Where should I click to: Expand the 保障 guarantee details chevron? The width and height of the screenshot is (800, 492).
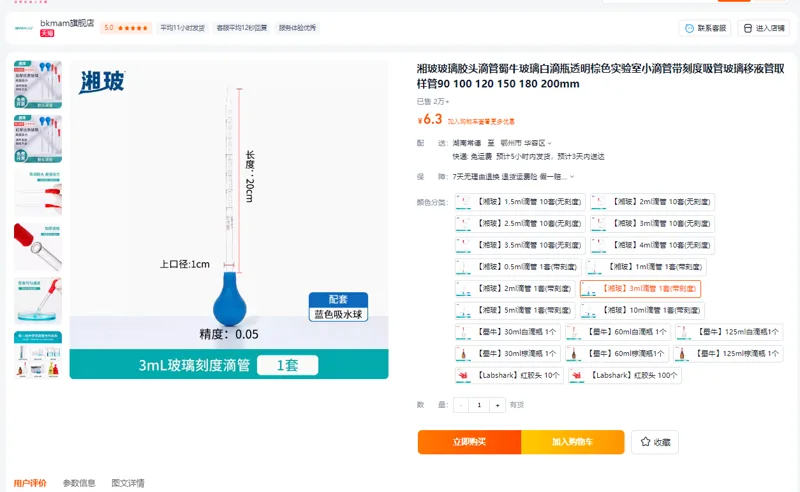click(x=572, y=177)
